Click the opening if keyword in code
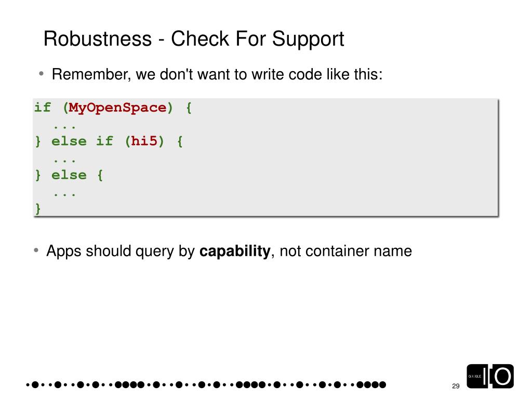The height and width of the screenshot is (399, 532). [x=43, y=108]
